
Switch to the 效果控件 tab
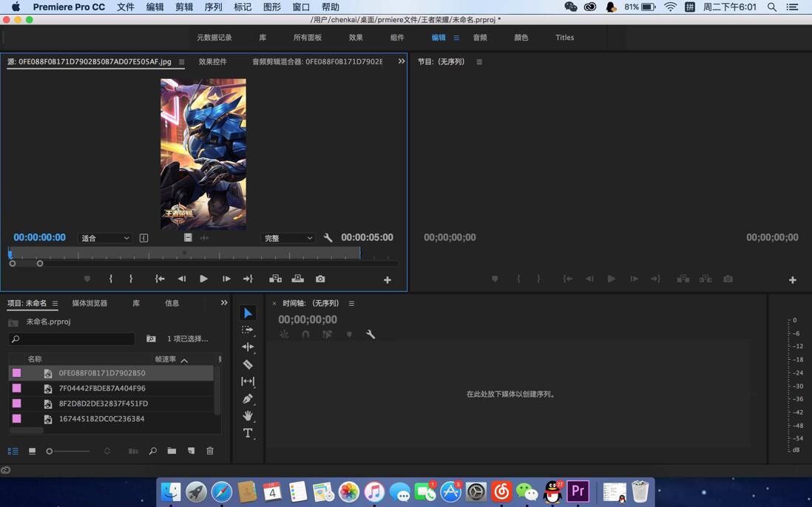click(x=213, y=61)
